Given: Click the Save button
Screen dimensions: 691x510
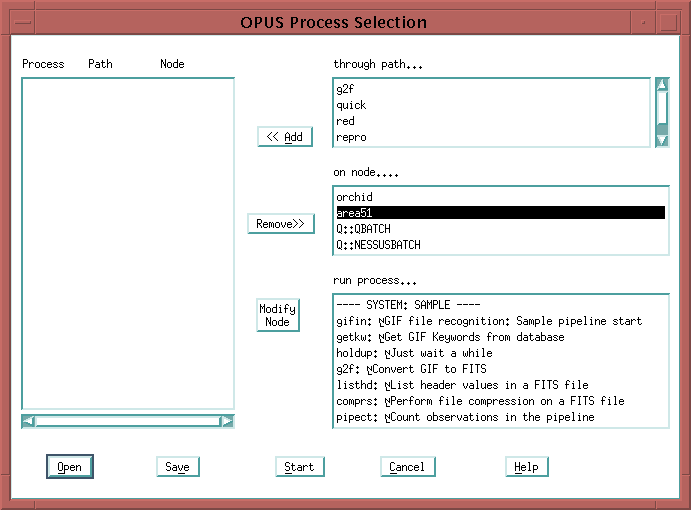Looking at the screenshot, I should (x=177, y=467).
